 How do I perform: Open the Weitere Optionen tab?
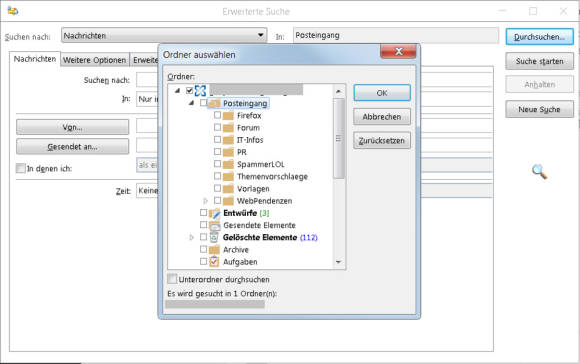pos(95,60)
